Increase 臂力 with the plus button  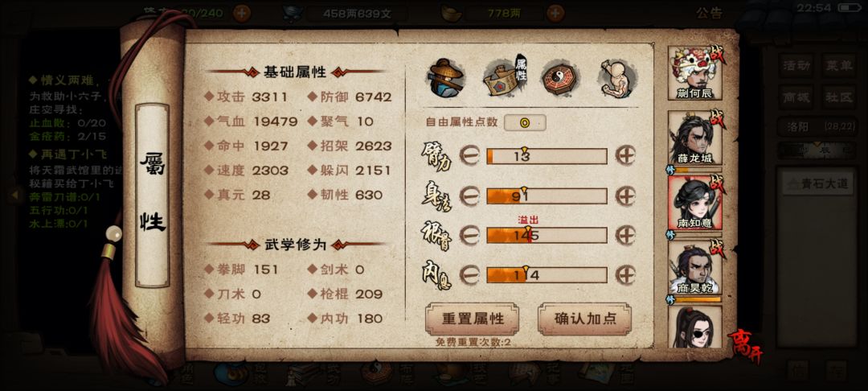[625, 156]
